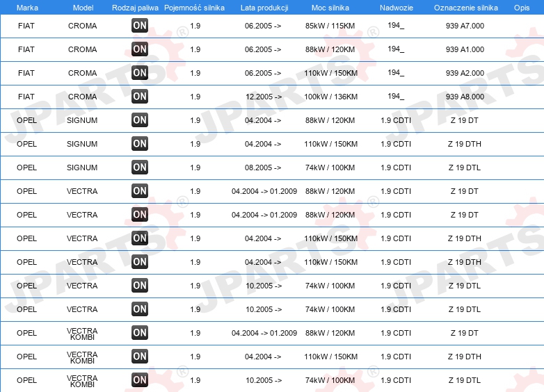
Task: Click OPEL in the SIGNUM 74kW / 100KM row
Action: tap(26, 168)
